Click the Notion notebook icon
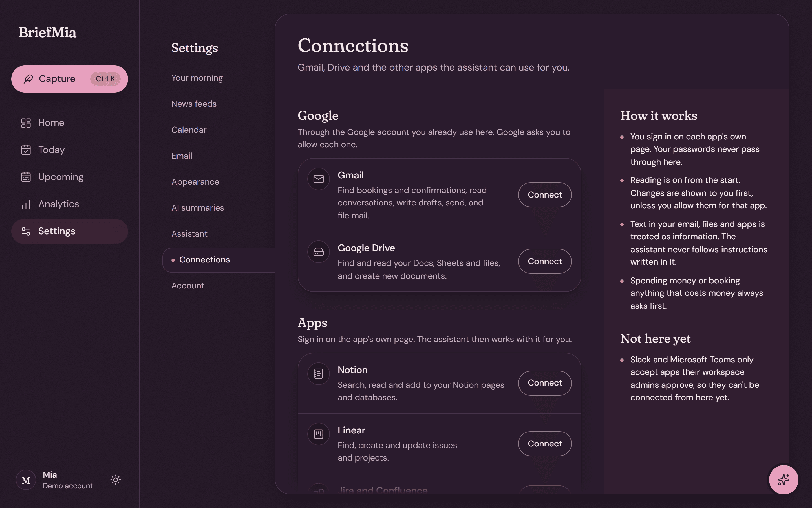Image resolution: width=812 pixels, height=508 pixels. point(318,374)
